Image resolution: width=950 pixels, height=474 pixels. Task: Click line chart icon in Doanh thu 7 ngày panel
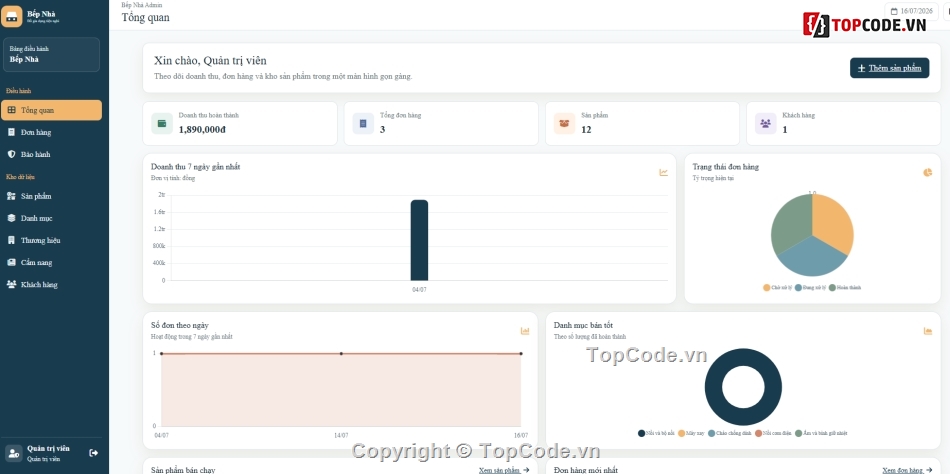coord(663,173)
